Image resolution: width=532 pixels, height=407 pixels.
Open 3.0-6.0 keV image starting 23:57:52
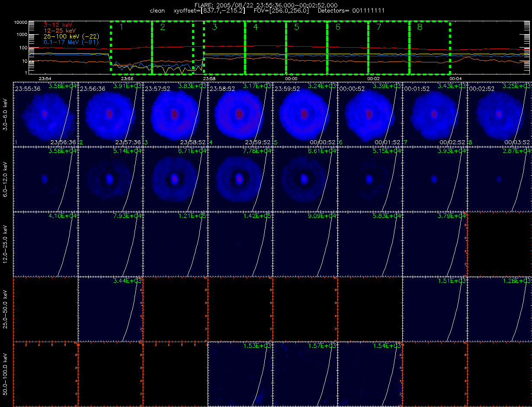175,114
